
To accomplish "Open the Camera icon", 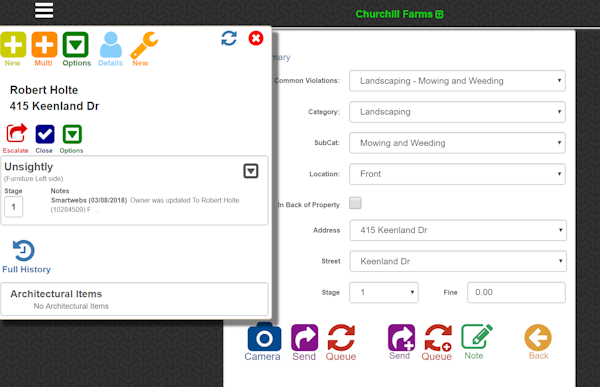I will (x=264, y=337).
